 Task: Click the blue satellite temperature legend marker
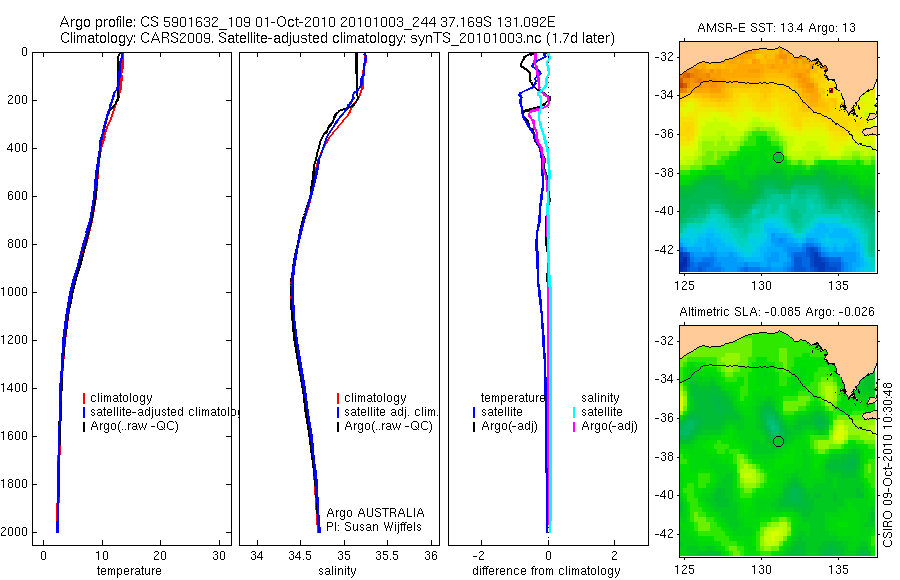474,412
